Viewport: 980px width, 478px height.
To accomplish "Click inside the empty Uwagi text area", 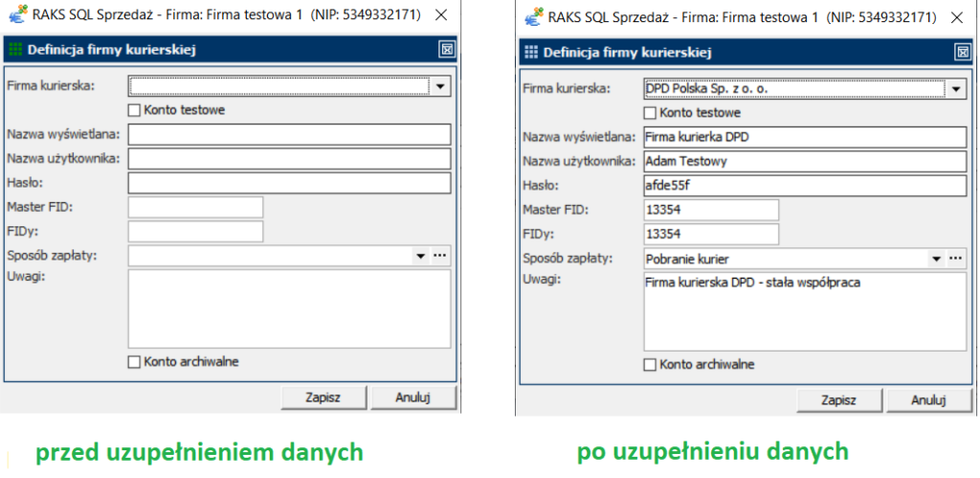I will point(289,308).
